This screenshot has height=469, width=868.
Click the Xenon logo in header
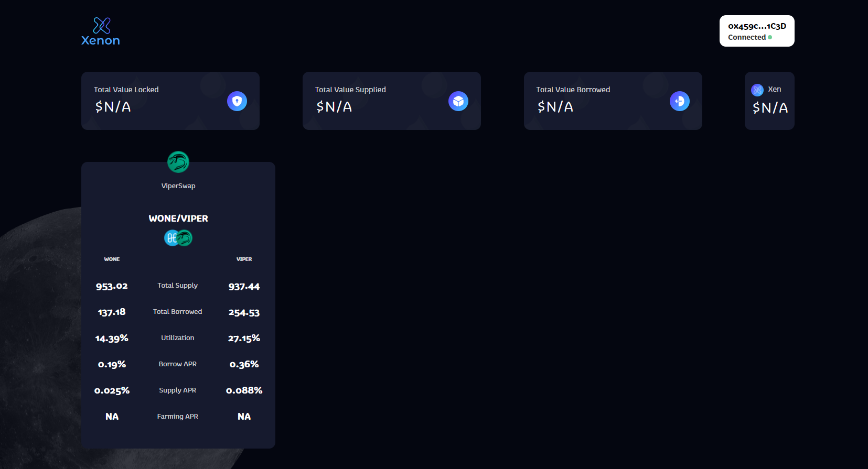101,31
